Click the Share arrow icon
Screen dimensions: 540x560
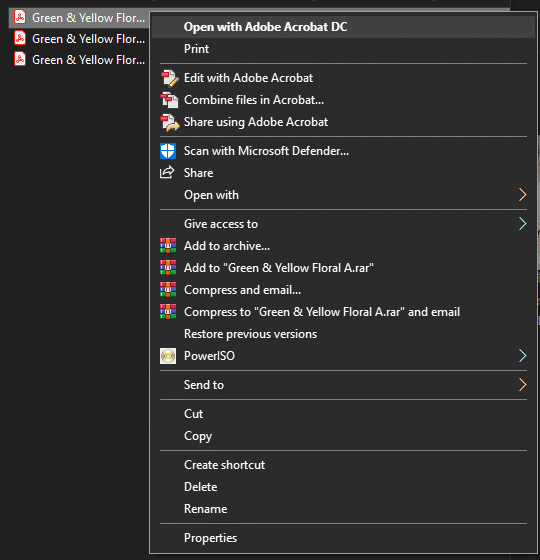pos(167,172)
